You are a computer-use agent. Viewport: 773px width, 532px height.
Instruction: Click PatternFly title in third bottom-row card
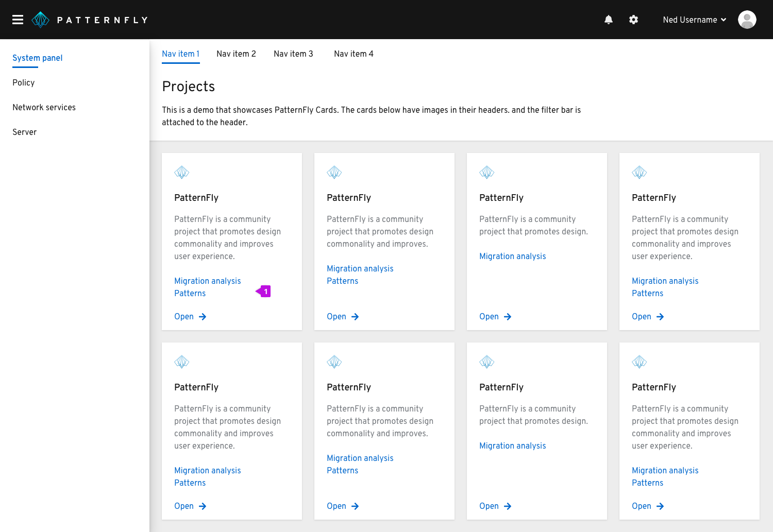click(501, 387)
